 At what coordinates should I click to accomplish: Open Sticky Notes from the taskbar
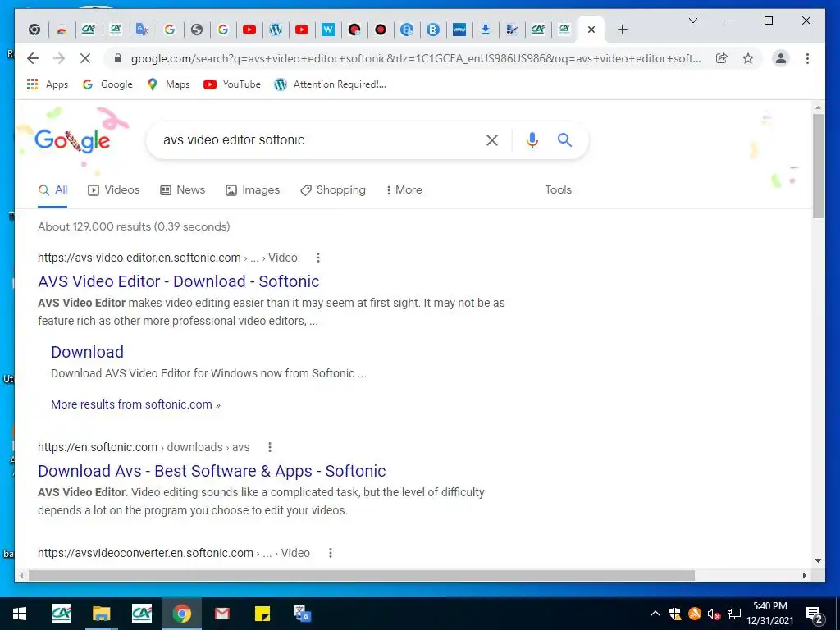[262, 614]
